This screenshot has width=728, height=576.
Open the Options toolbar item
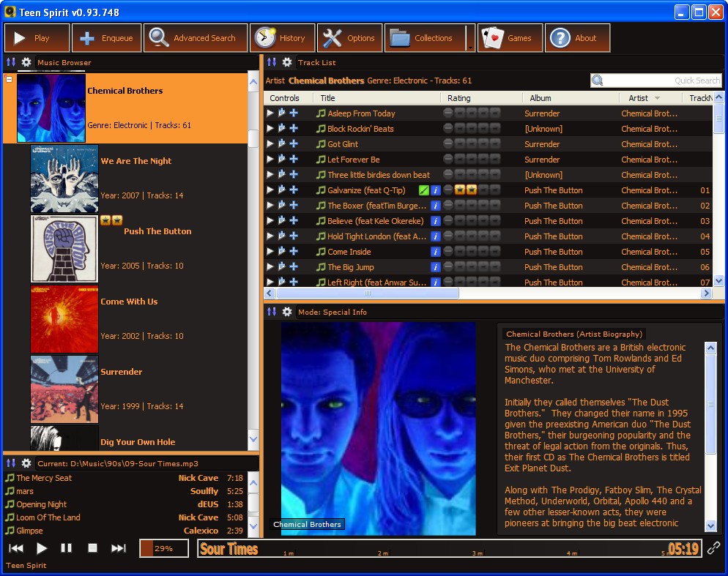(x=349, y=38)
